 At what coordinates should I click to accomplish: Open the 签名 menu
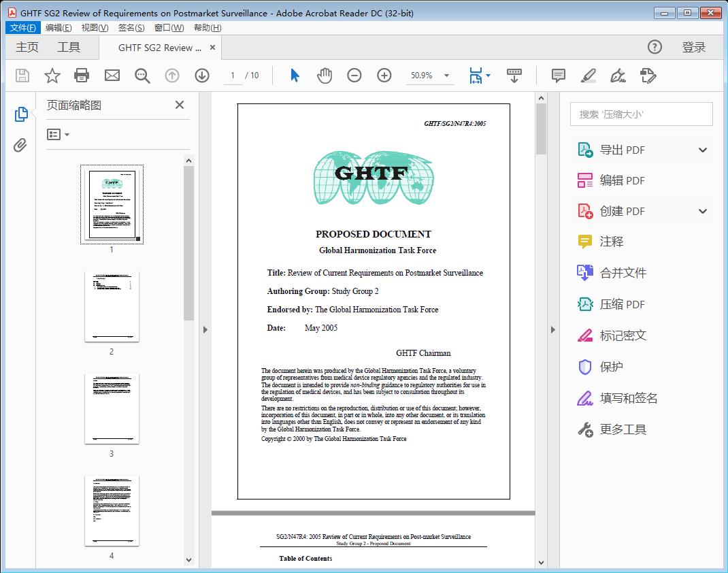click(x=131, y=28)
